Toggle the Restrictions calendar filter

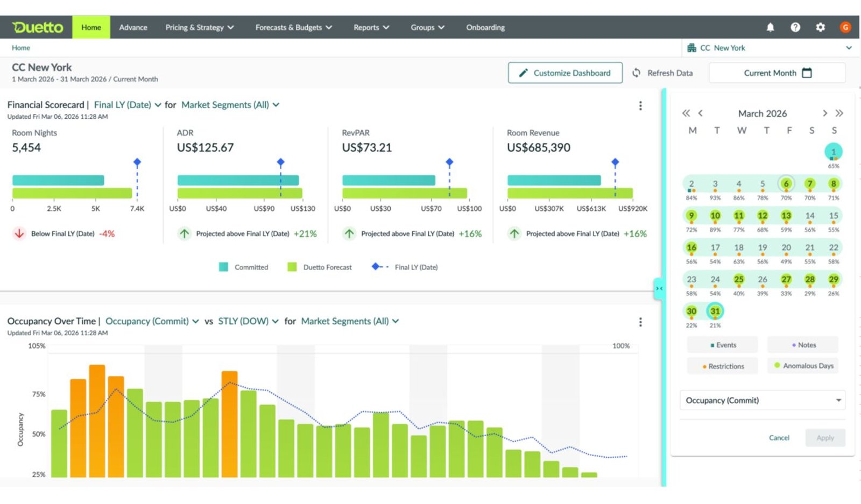point(723,366)
